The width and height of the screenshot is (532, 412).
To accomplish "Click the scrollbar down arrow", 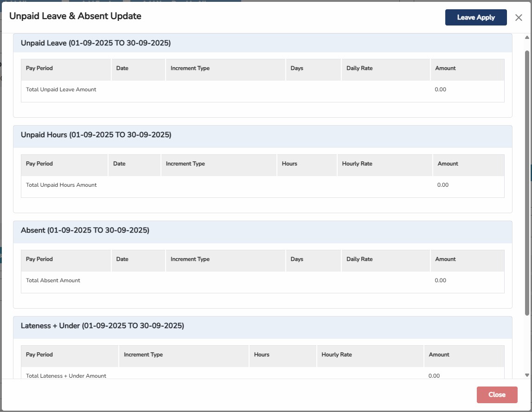I will click(527, 375).
